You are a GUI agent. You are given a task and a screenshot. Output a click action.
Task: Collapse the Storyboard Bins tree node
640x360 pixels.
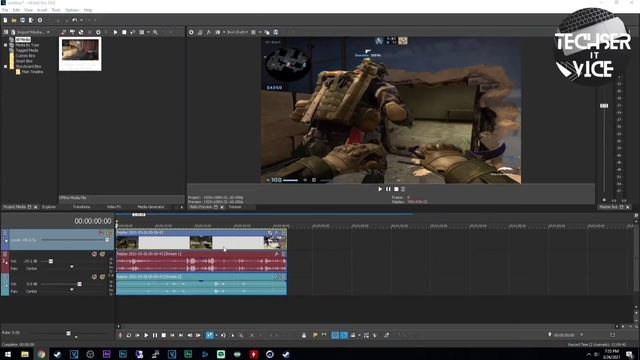6,66
